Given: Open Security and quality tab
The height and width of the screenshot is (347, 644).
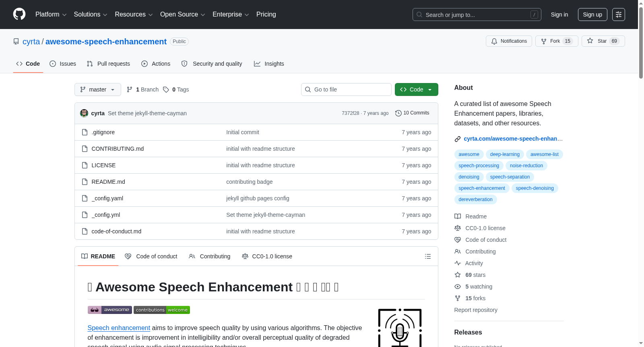Looking at the screenshot, I should [x=212, y=64].
